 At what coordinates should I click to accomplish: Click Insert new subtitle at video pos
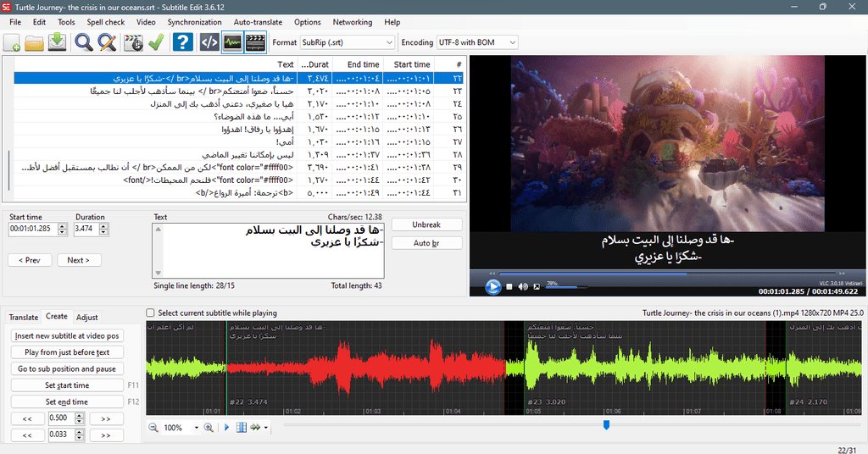(67, 335)
